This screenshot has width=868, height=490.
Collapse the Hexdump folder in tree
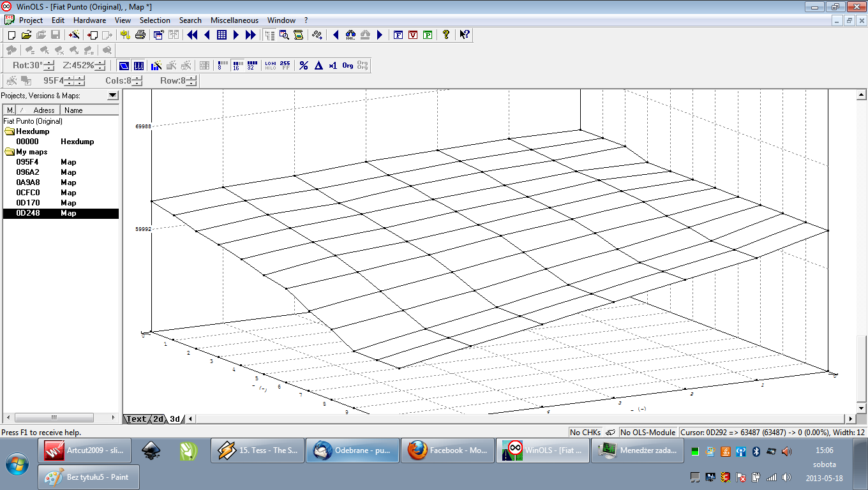point(10,131)
